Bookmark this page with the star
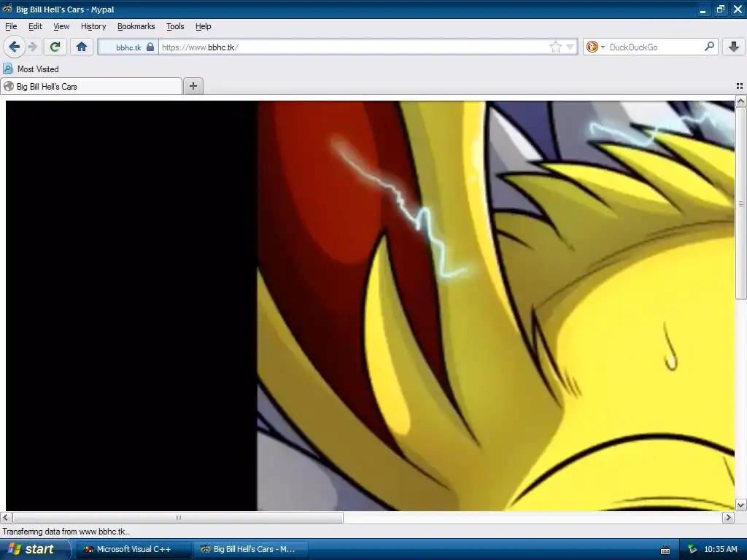This screenshot has height=560, width=747. [x=555, y=47]
